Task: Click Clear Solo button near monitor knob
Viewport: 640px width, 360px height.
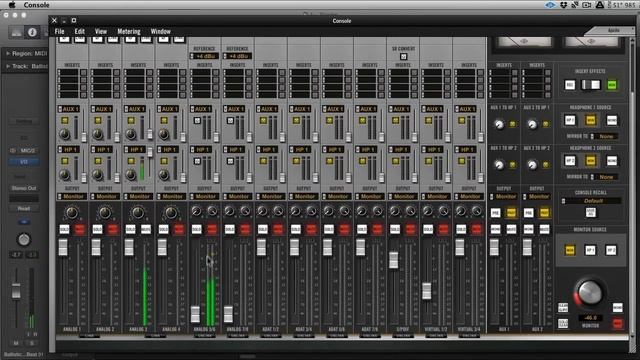Action: click(563, 324)
